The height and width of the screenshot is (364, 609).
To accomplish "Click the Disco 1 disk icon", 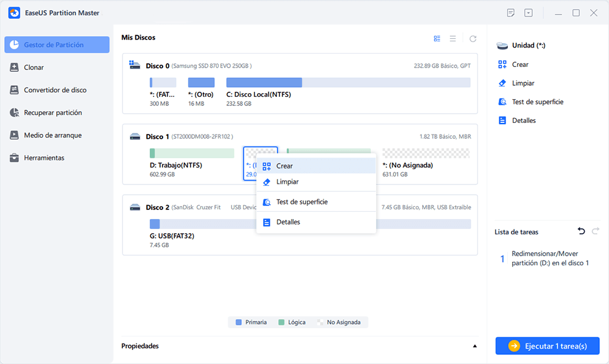I will (135, 136).
